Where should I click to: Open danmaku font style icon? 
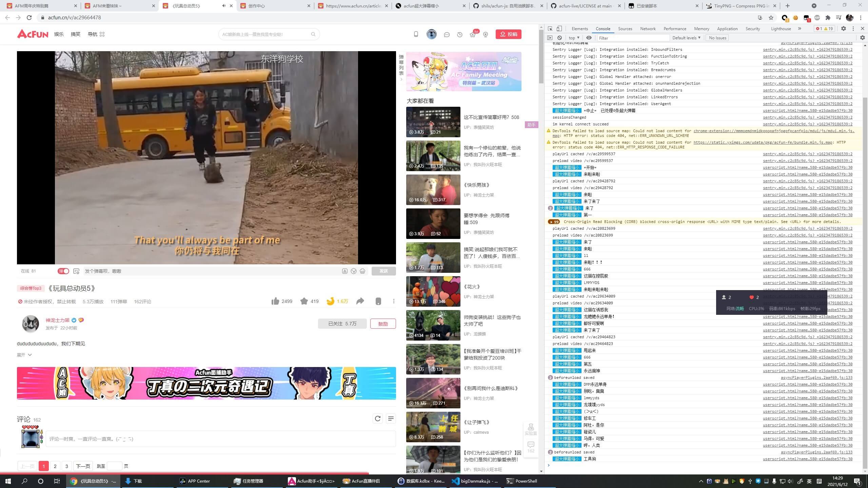pyautogui.click(x=344, y=271)
